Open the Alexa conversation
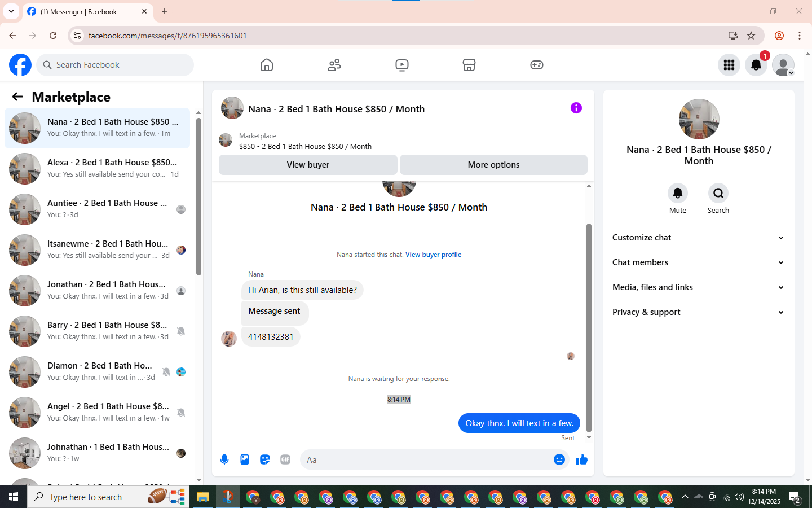Image resolution: width=812 pixels, height=508 pixels. point(97,169)
